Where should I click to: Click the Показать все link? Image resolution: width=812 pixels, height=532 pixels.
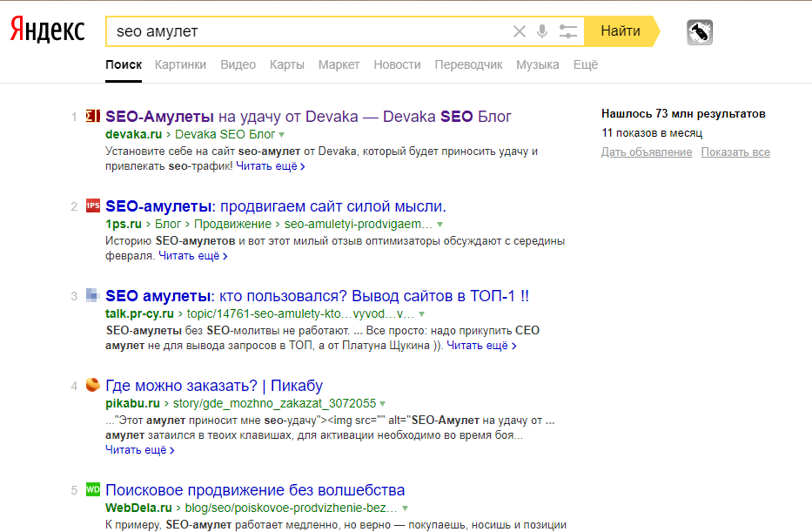pos(735,152)
